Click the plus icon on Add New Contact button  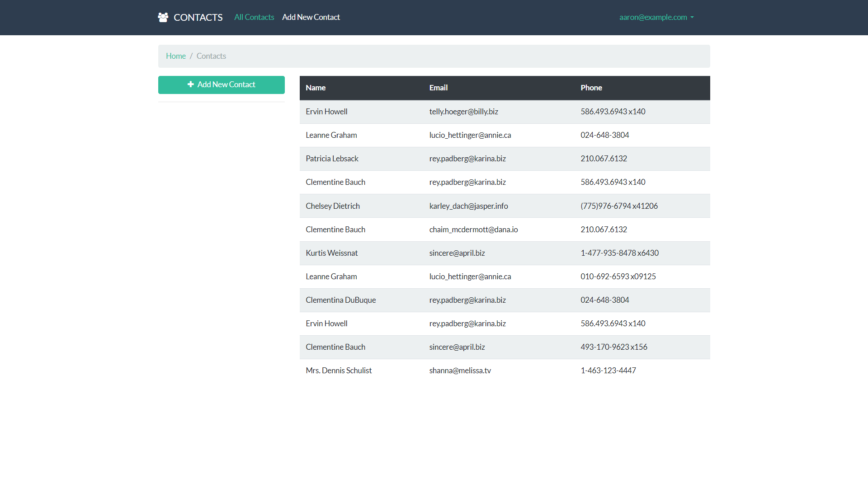coord(191,84)
